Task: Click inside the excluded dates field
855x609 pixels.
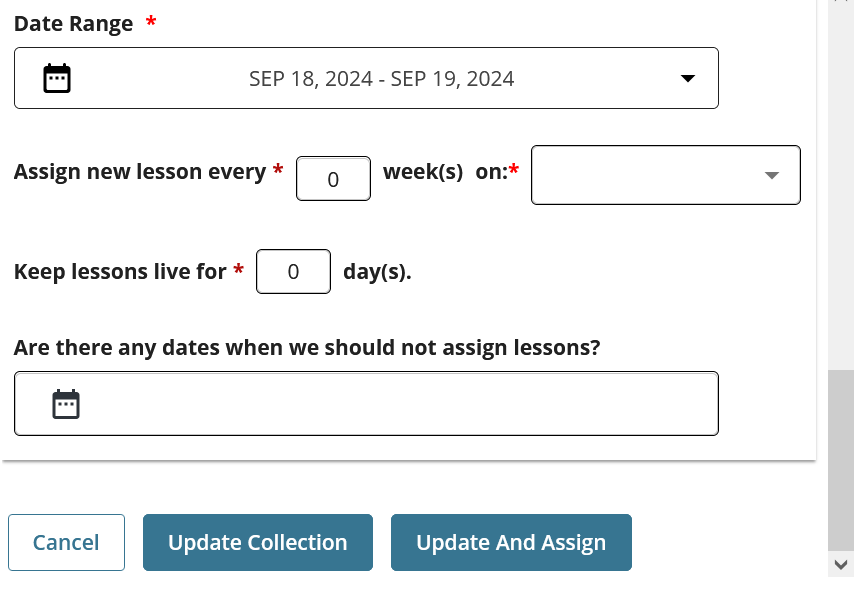Action: [400, 404]
